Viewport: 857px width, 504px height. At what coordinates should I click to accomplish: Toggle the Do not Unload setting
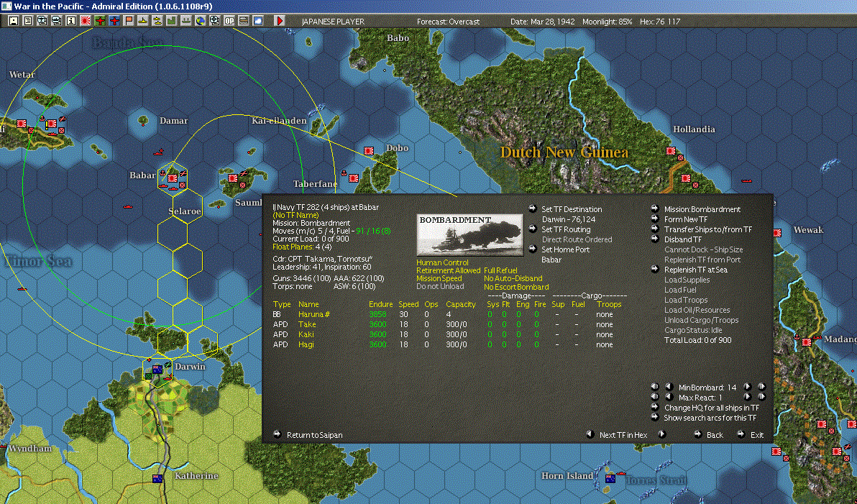440,286
